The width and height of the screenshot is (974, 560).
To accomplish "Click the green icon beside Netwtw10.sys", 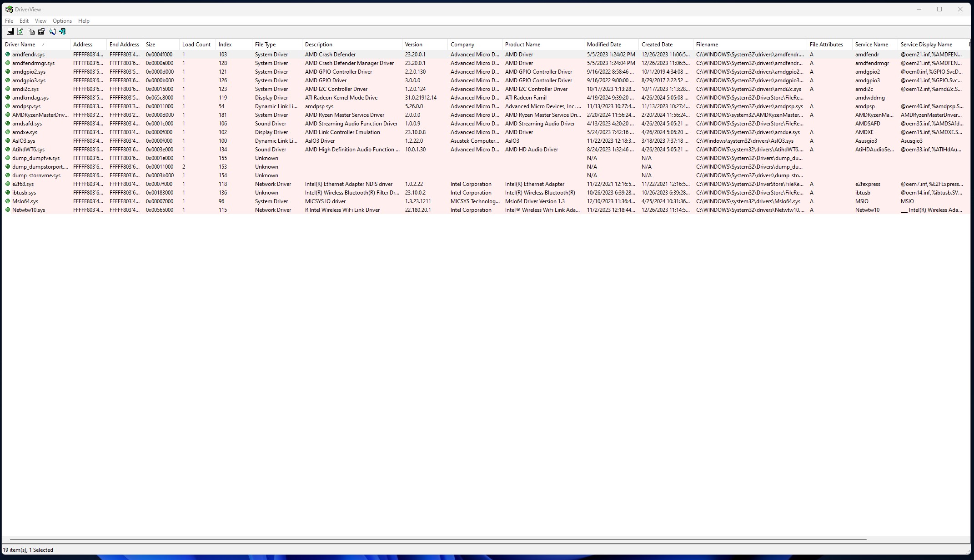I will tap(8, 210).
